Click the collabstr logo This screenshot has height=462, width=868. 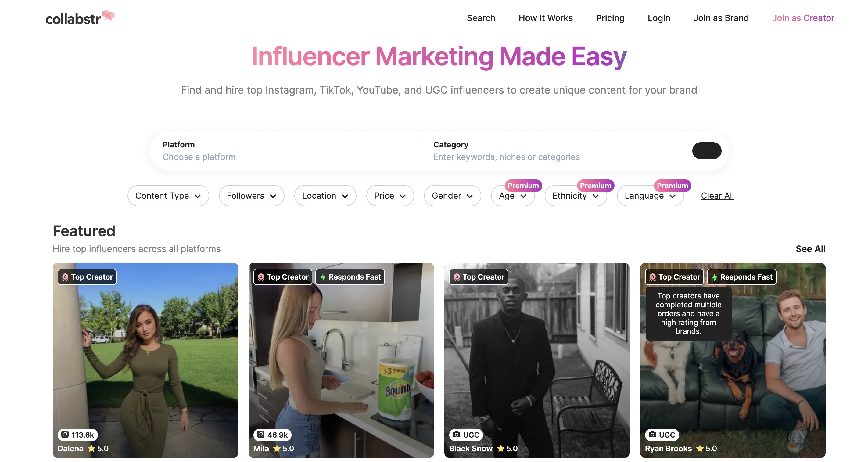(80, 17)
